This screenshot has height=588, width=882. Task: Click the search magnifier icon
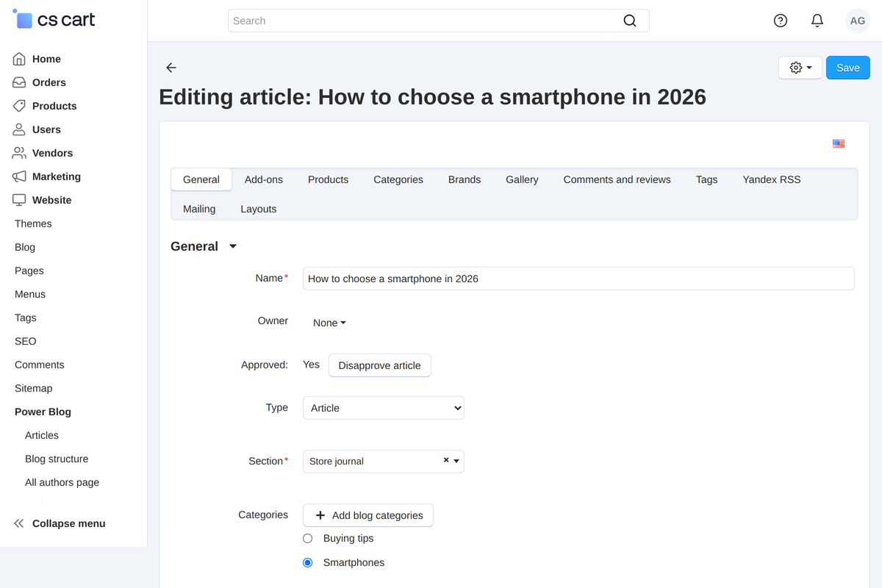[630, 21]
